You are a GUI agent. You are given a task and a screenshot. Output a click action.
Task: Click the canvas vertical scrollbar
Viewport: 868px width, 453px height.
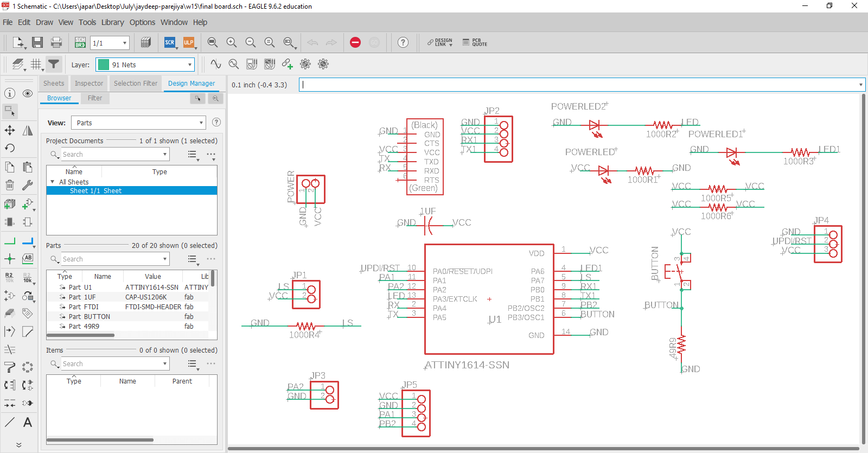point(864,269)
